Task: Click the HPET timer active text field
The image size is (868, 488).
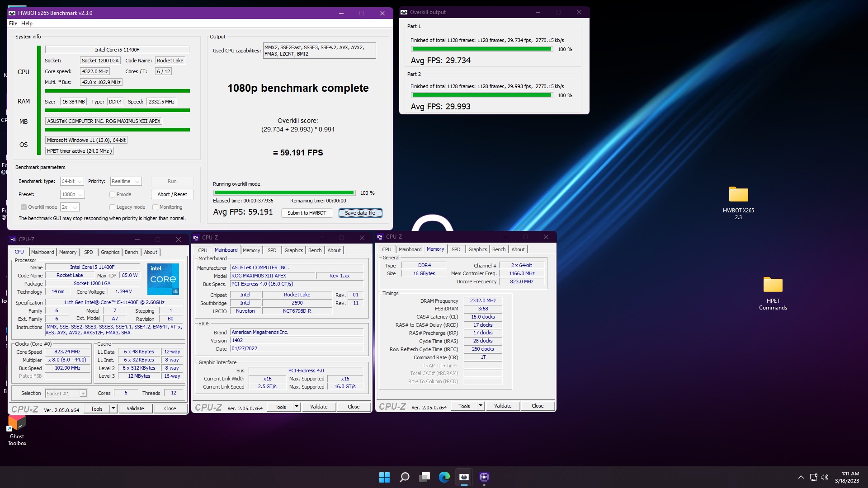Action: (x=79, y=151)
